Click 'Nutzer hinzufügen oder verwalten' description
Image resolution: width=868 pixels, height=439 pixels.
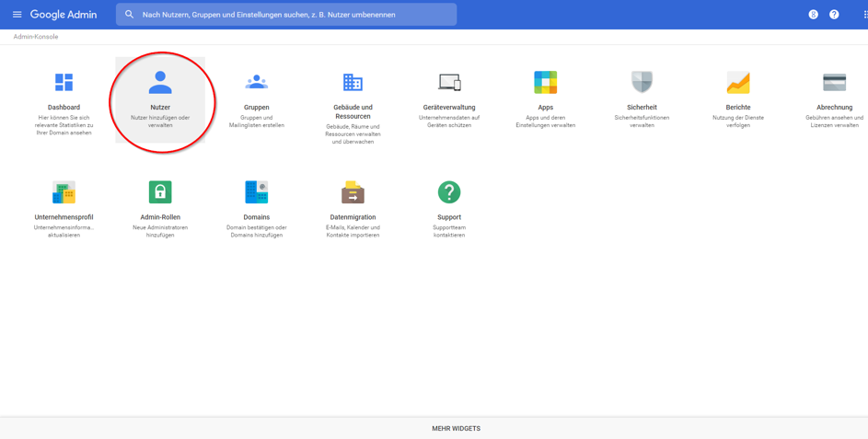(160, 121)
